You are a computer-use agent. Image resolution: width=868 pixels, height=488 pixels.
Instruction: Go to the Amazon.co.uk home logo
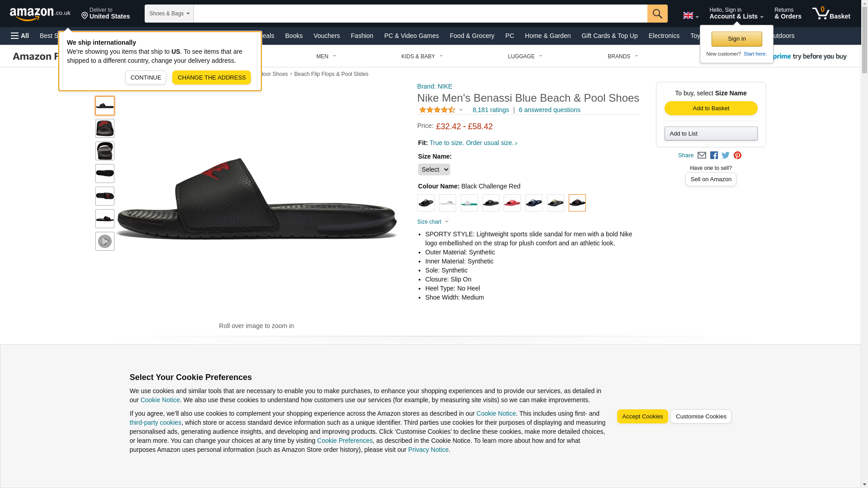(40, 14)
